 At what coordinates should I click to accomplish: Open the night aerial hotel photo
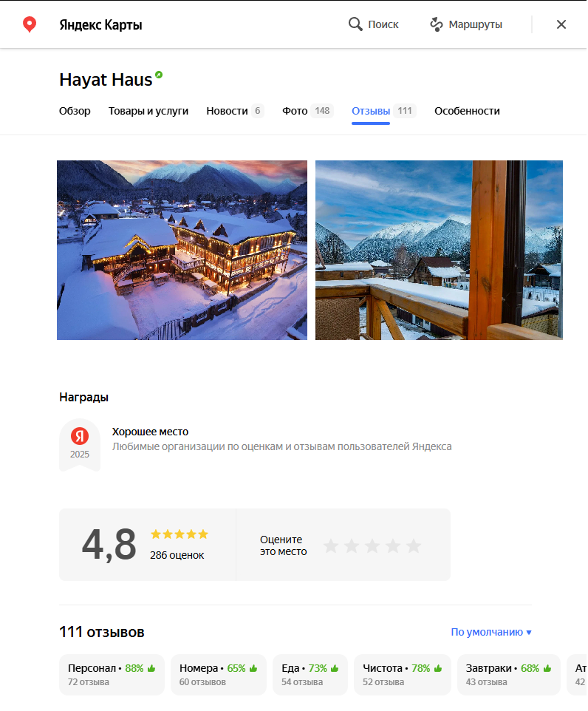[x=182, y=250]
